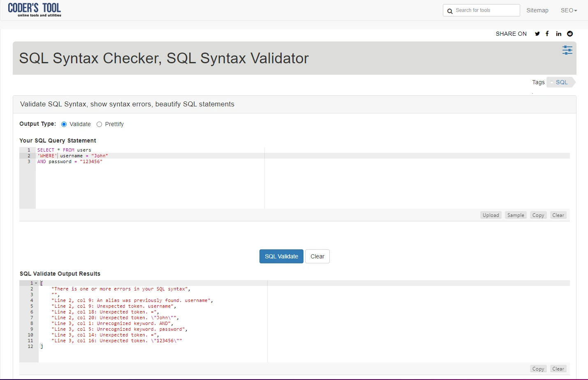Click output "Unrecognized keyword. password" line
This screenshot has width=588, height=380.
coord(119,329)
